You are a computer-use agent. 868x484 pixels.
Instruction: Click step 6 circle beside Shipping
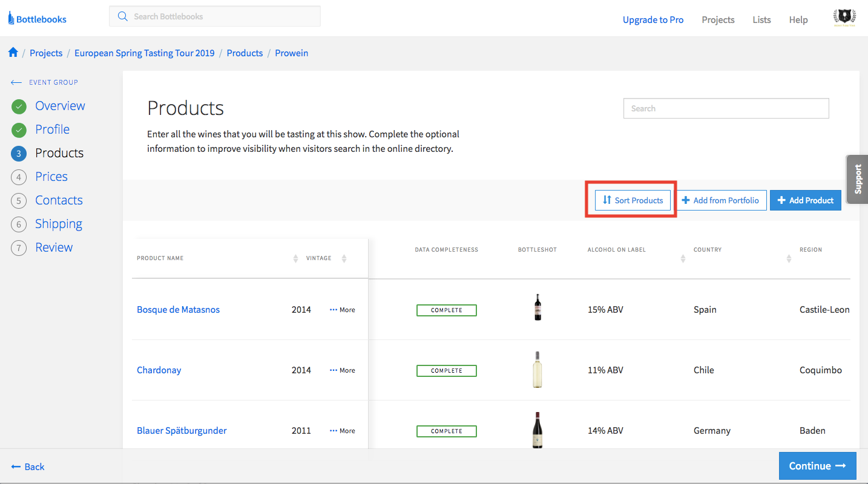click(x=19, y=224)
